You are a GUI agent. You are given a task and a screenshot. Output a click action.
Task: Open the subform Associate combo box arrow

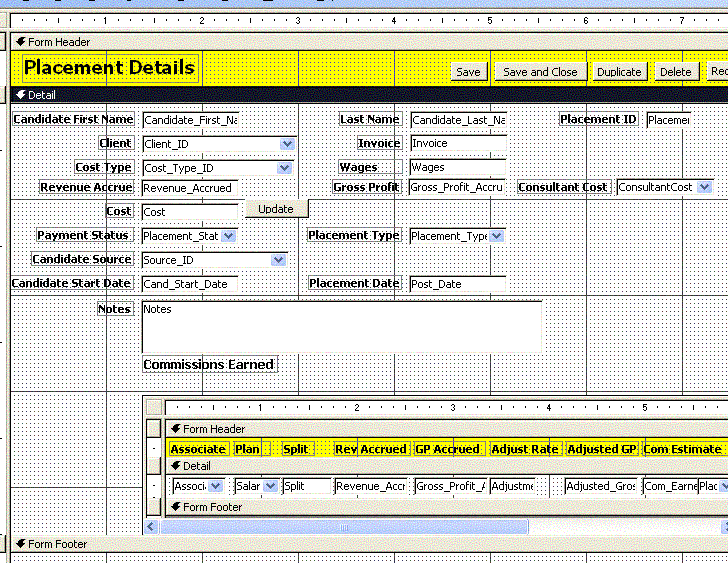(x=216, y=486)
